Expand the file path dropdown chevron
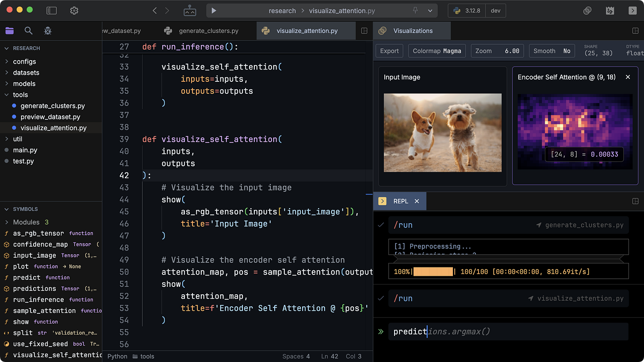 (x=430, y=11)
